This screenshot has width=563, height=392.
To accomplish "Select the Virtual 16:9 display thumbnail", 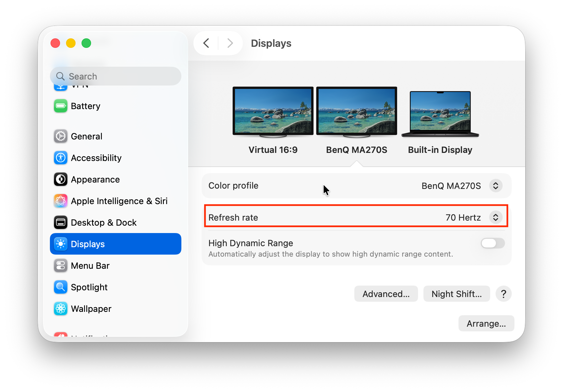I will pyautogui.click(x=273, y=112).
